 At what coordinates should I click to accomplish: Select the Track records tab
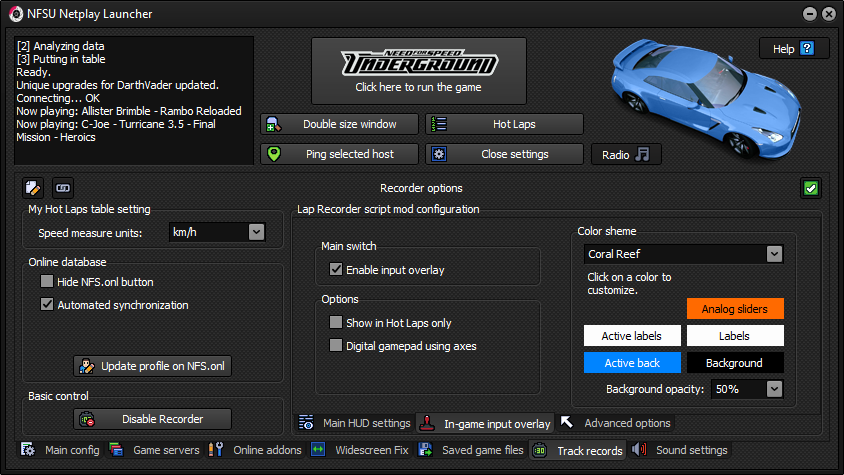[578, 450]
